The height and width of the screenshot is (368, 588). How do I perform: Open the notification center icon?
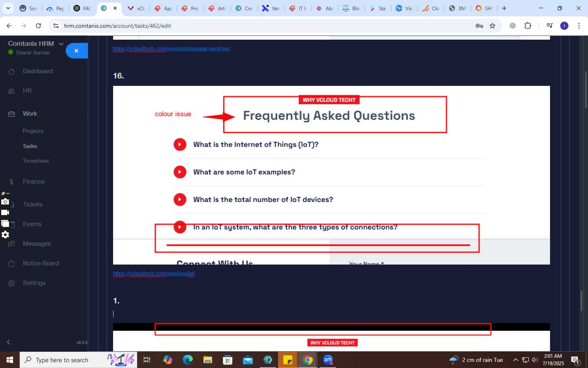(x=575, y=360)
